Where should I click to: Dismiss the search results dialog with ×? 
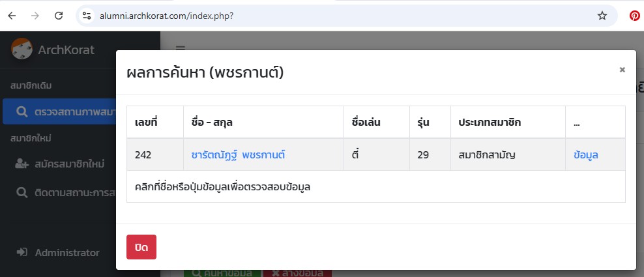coord(622,70)
